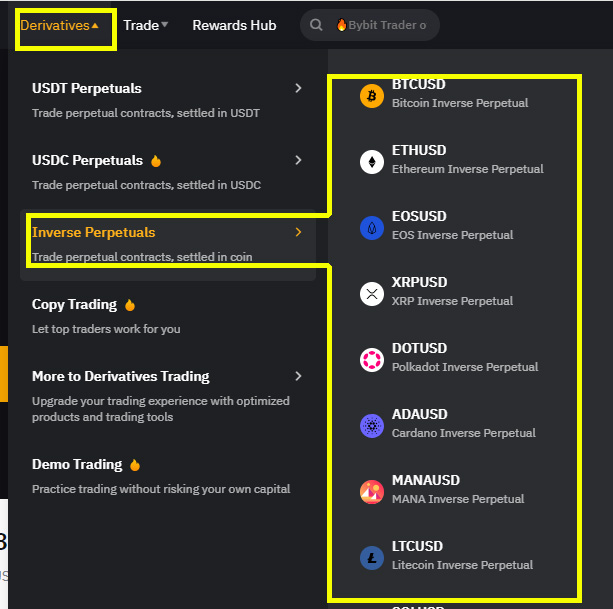Click the flame icon beside Demo Trading
613x609 pixels.
point(135,465)
